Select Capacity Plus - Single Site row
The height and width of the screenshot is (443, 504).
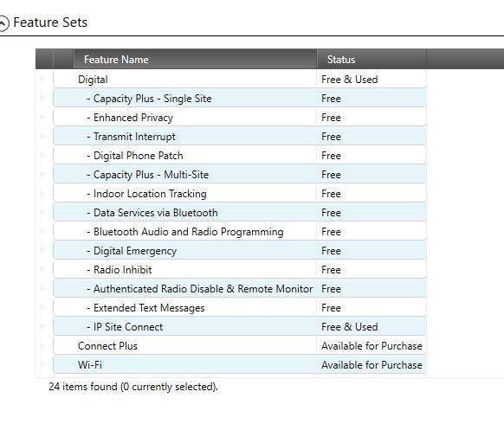pyautogui.click(x=240, y=99)
